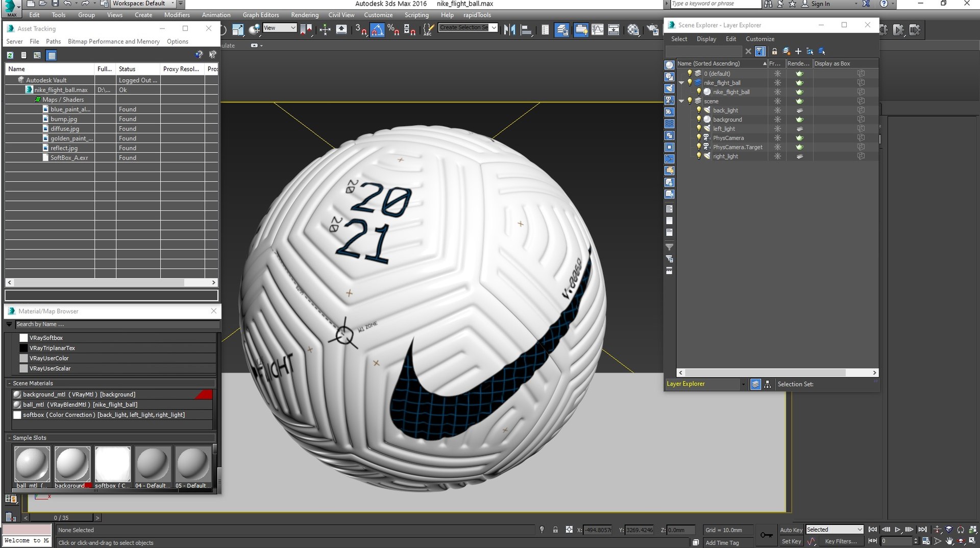
Task: Select the softbox sample slot thumbnail
Action: coord(112,464)
